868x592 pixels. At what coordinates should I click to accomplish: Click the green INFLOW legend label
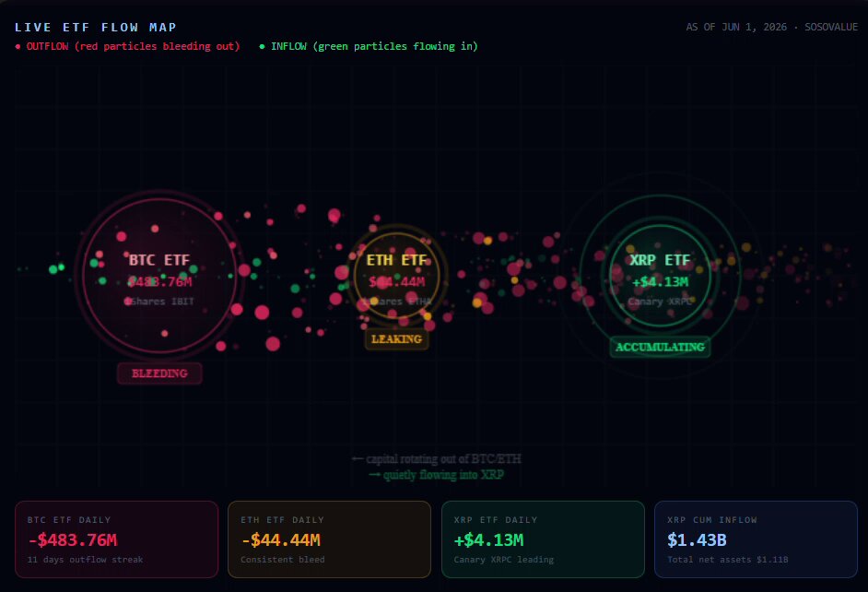[369, 46]
